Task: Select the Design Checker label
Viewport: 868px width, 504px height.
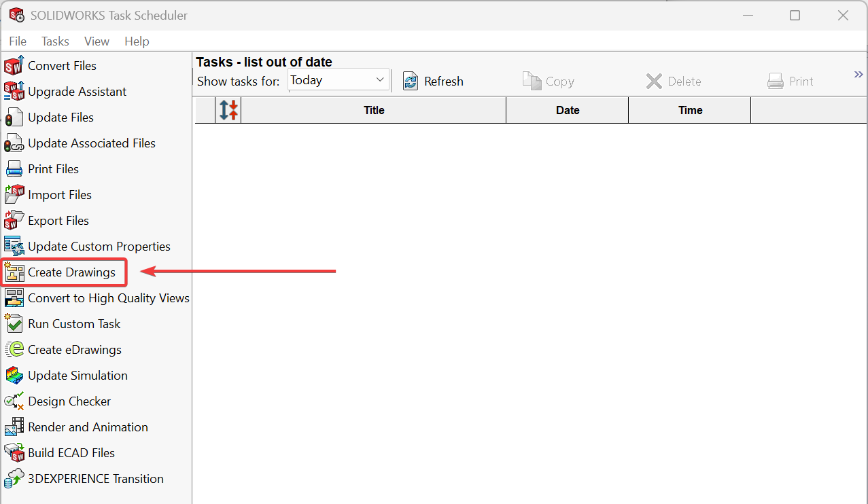Action: click(x=69, y=401)
